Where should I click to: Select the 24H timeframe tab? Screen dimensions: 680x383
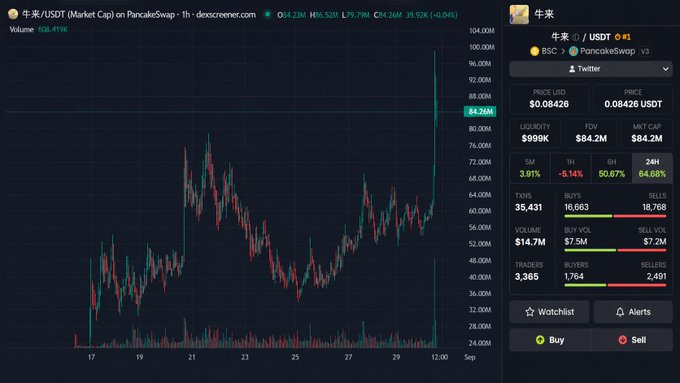click(652, 168)
